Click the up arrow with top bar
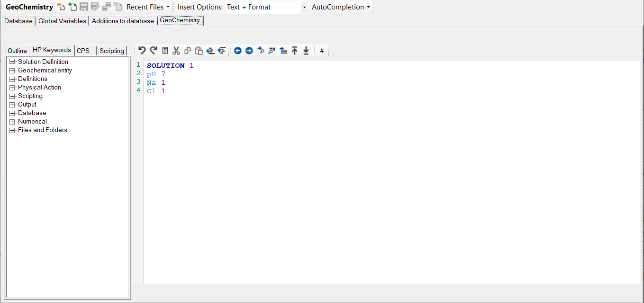The height and width of the screenshot is (303, 644). pos(295,51)
